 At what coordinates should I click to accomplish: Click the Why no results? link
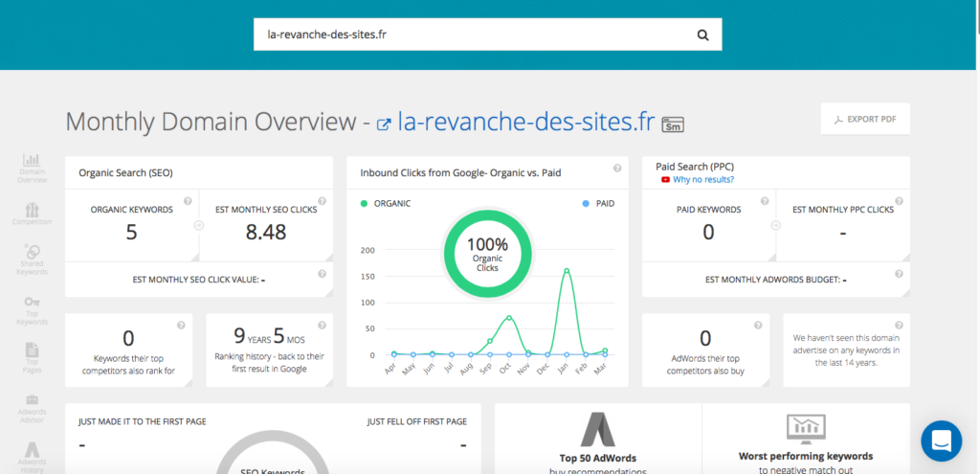pos(703,179)
